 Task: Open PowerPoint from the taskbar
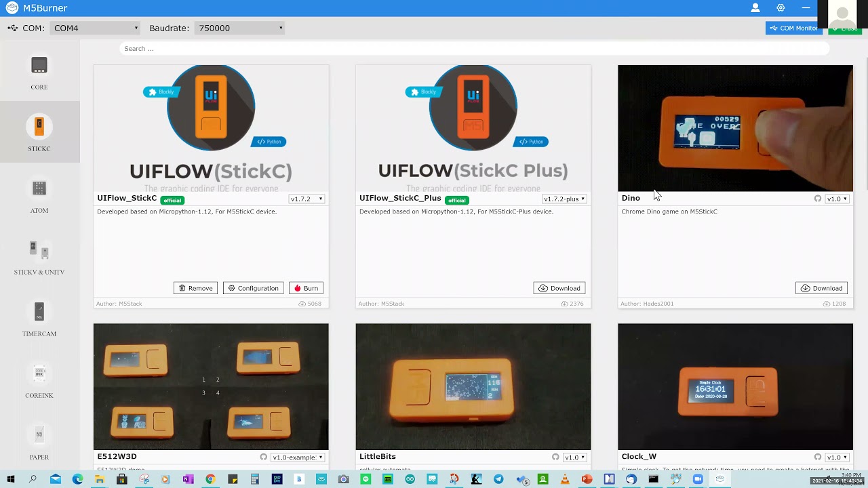(587, 479)
